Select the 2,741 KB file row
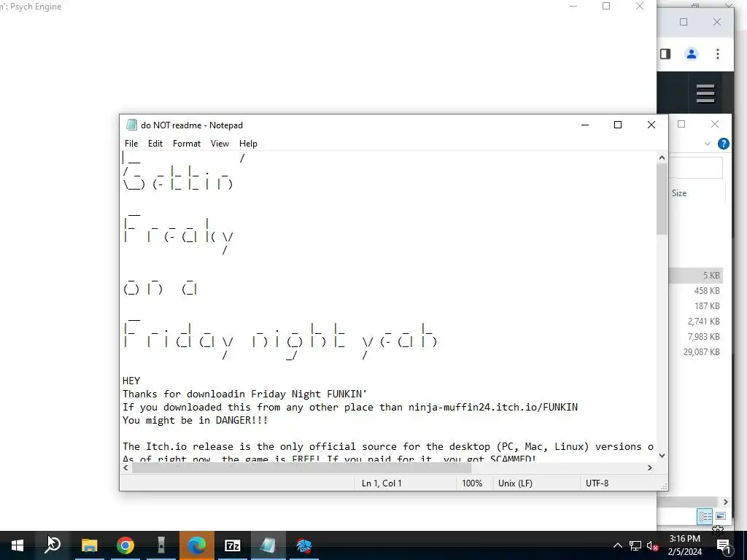This screenshot has height=560, width=747. pyautogui.click(x=695, y=321)
